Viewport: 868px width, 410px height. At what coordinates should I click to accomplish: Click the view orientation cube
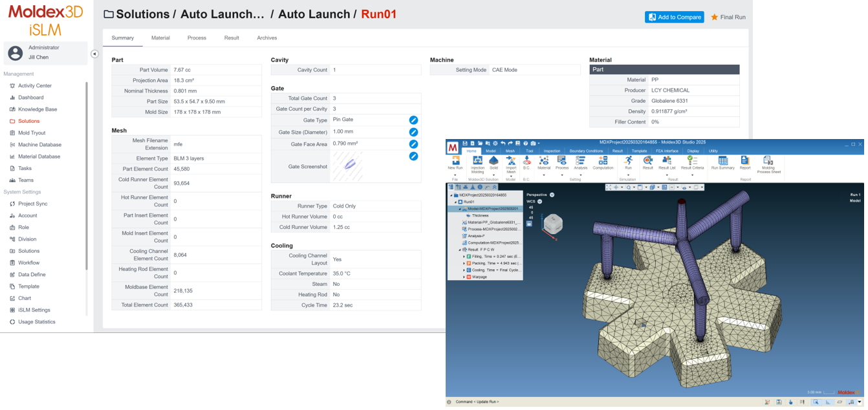click(x=552, y=225)
